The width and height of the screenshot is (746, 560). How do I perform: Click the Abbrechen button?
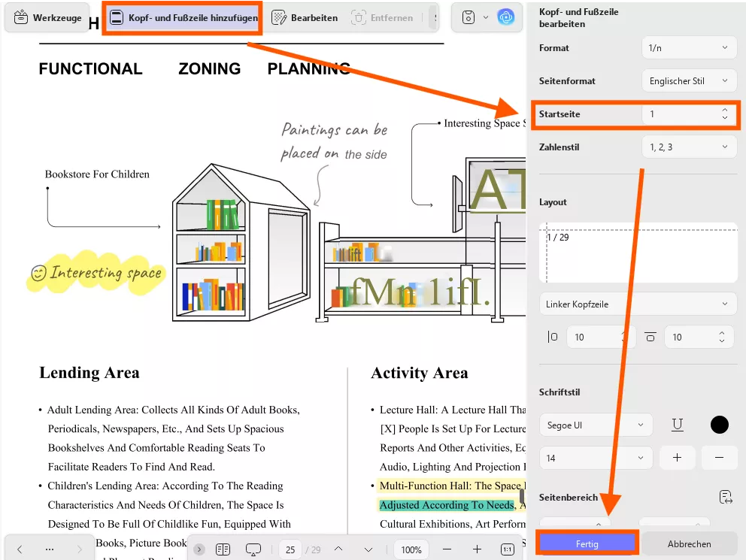[x=689, y=543]
